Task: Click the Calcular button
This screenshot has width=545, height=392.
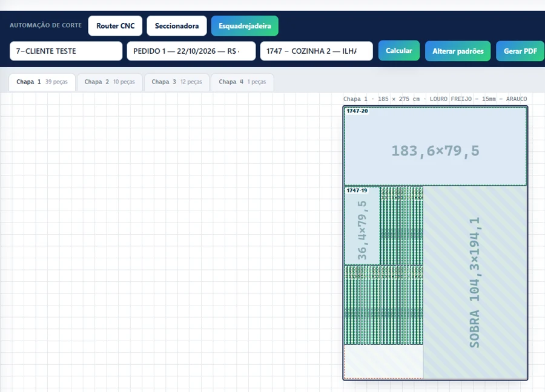Action: 398,51
